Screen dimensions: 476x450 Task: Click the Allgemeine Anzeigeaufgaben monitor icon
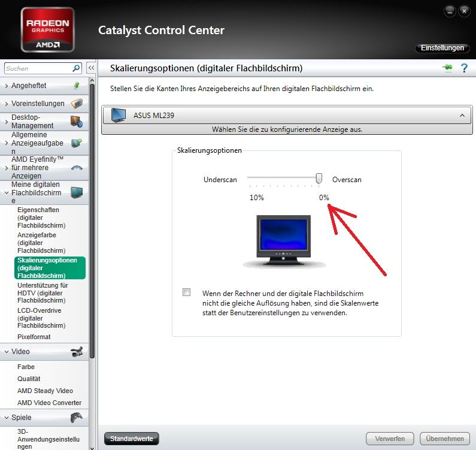pyautogui.click(x=77, y=143)
